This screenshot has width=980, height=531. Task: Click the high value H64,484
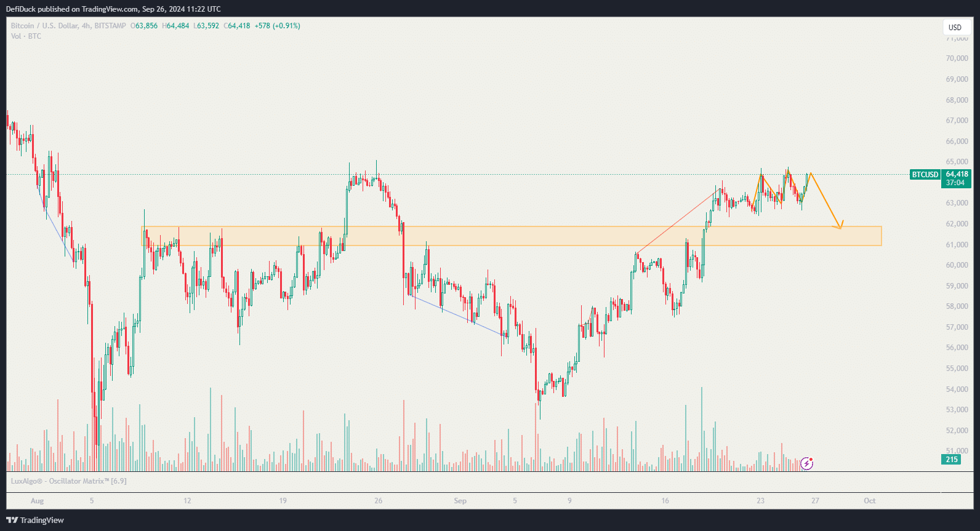176,26
